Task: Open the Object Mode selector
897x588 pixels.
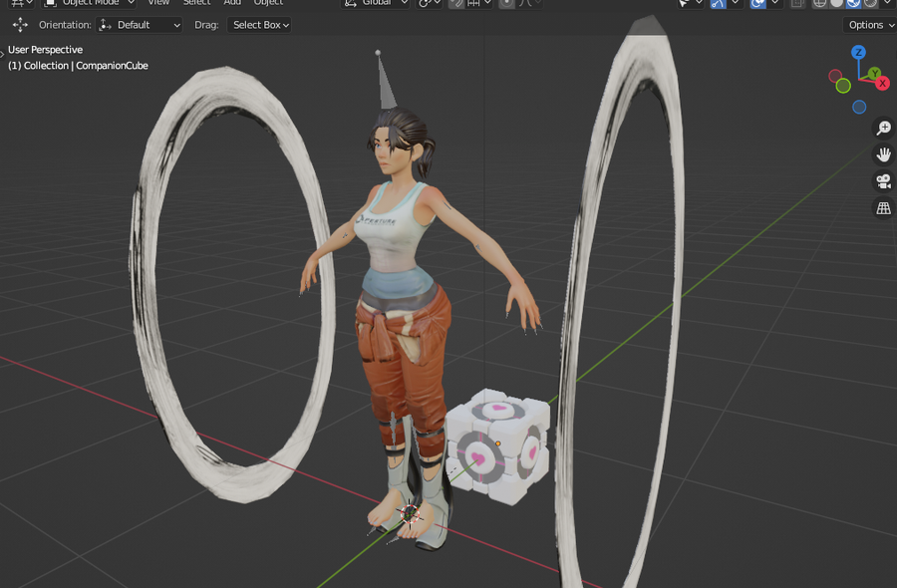Action: coord(90,3)
